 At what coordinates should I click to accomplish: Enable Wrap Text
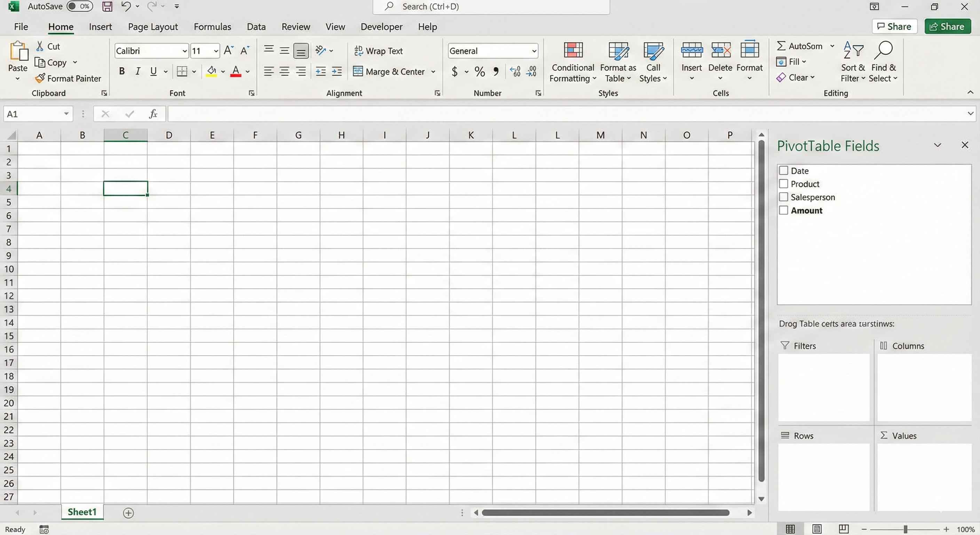pyautogui.click(x=379, y=51)
